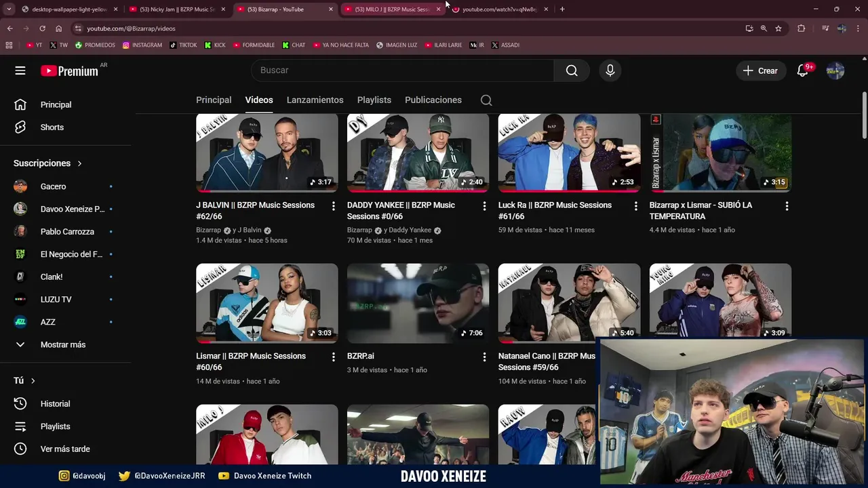Open new browser tab with plus
868x488 pixels.
click(562, 9)
